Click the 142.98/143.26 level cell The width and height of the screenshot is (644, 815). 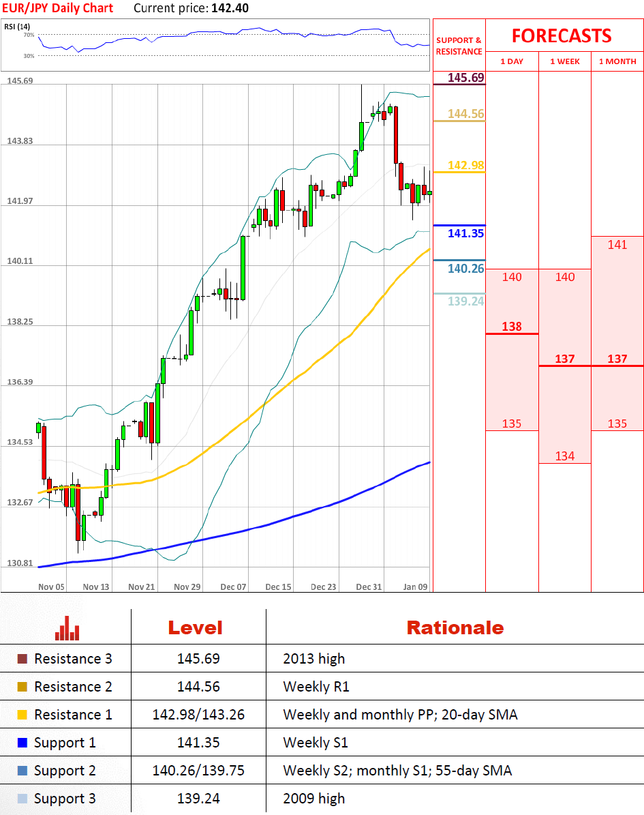198,715
